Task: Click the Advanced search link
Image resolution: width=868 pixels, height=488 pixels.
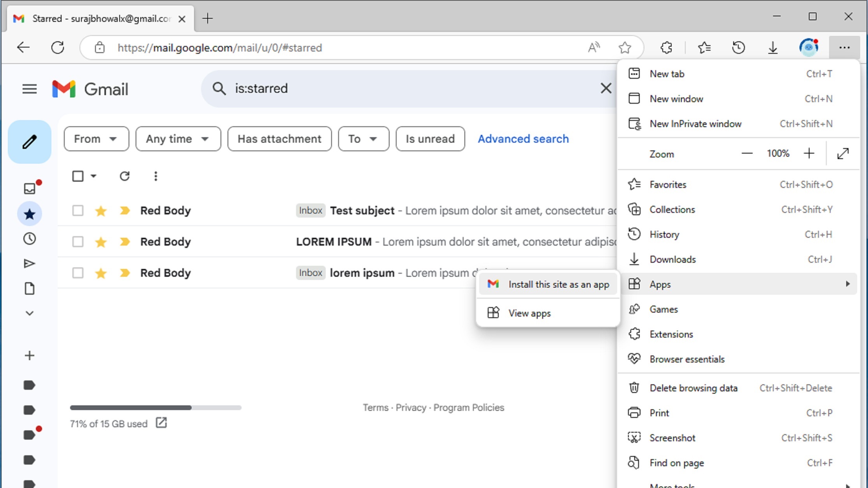Action: (523, 139)
